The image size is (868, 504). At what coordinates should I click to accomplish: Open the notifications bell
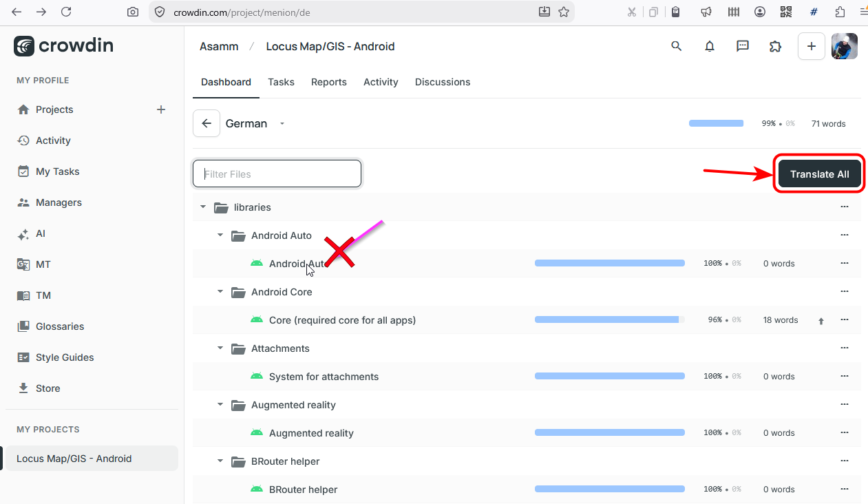pyautogui.click(x=710, y=46)
